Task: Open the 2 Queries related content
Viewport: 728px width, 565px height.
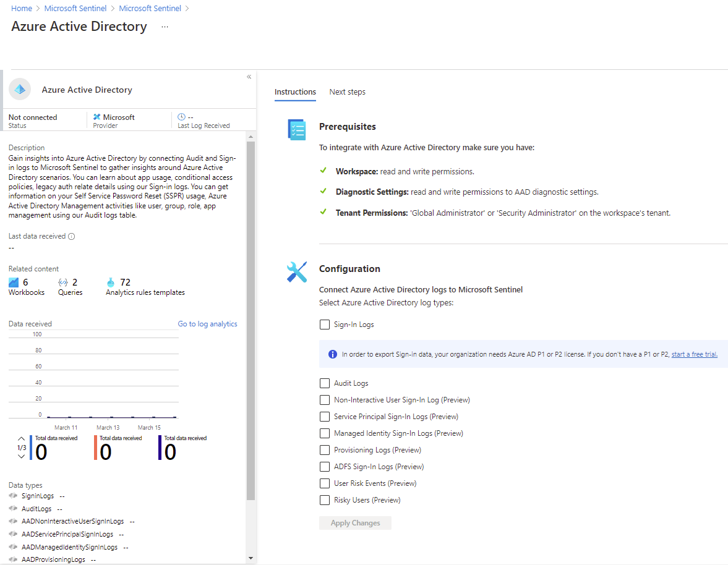Action: pos(70,287)
